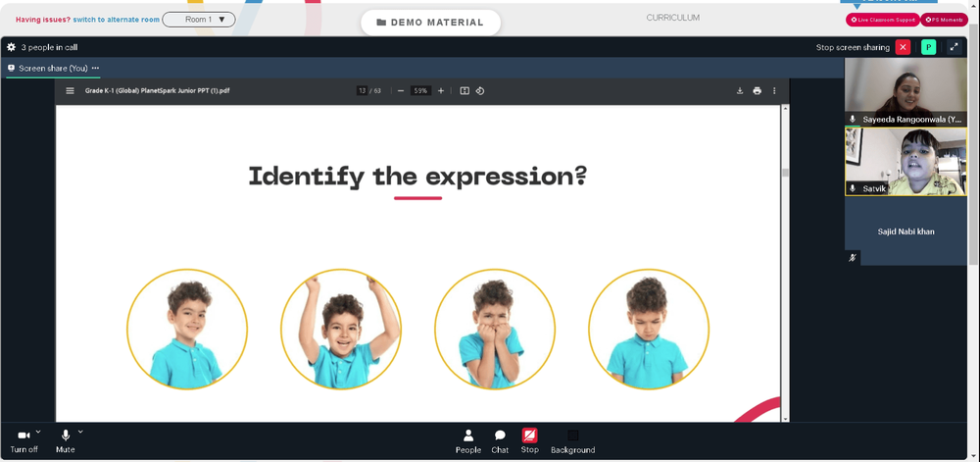Click the scared boy biting fists photo
Image resolution: width=980 pixels, height=462 pixels.
point(495,330)
